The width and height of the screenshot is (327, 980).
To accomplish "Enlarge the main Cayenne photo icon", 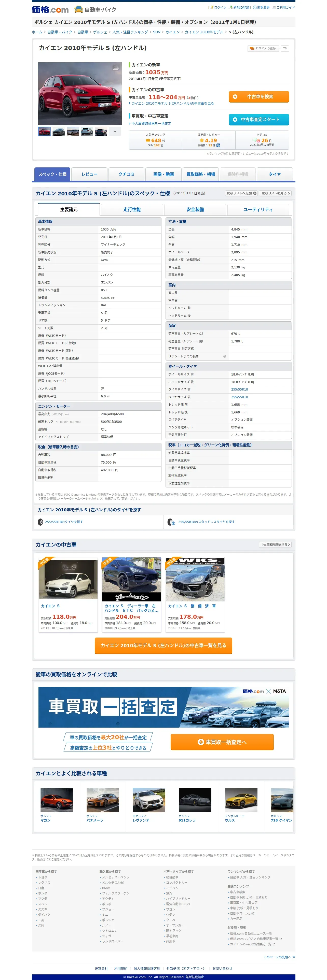I will pos(116,67).
